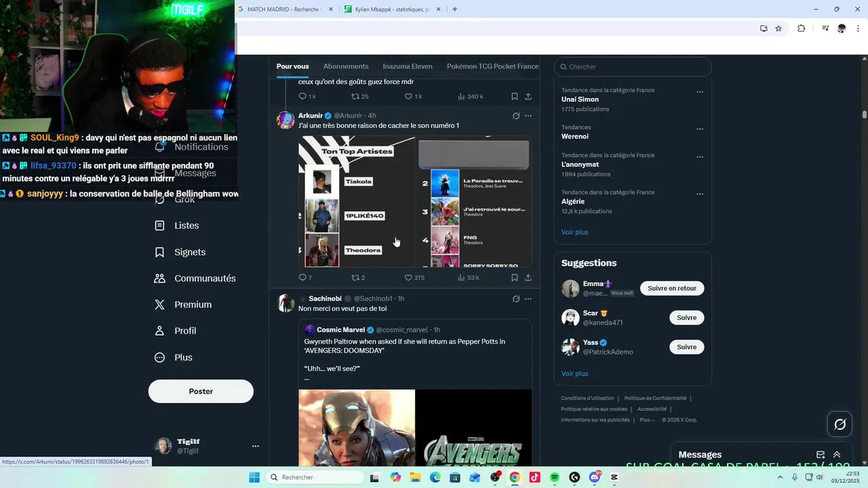This screenshot has width=868, height=488.
Task: Share Arkunir's post
Action: (x=528, y=277)
